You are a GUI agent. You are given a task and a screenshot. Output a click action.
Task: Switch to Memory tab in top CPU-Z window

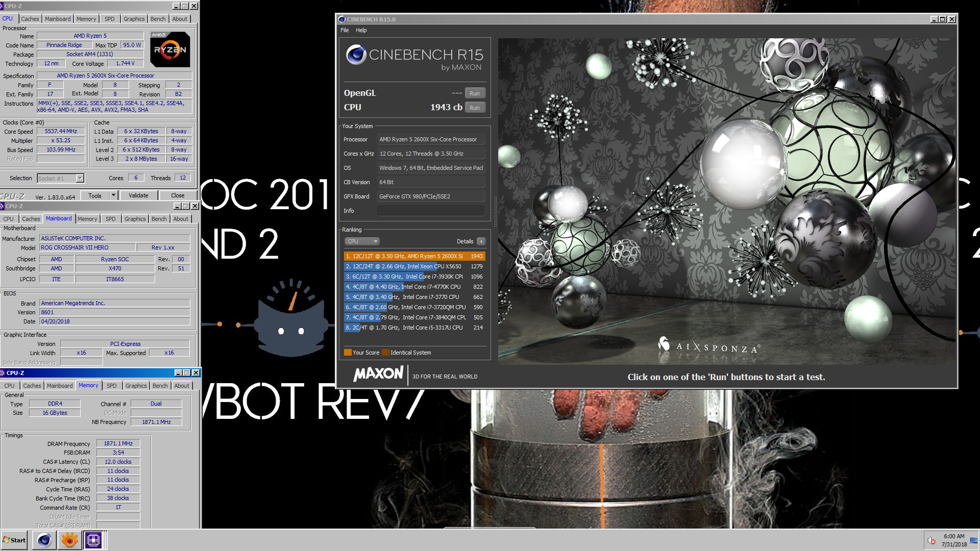pyautogui.click(x=86, y=19)
